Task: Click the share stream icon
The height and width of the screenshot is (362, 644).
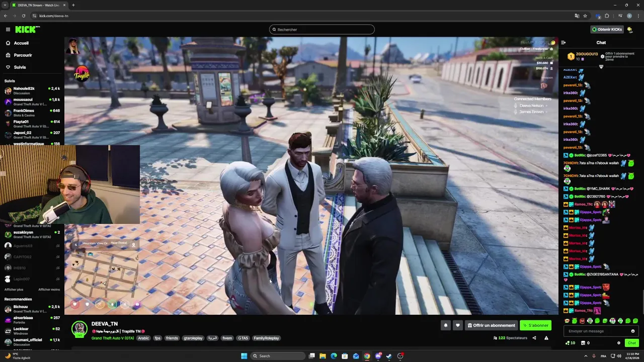Action: click(x=534, y=338)
